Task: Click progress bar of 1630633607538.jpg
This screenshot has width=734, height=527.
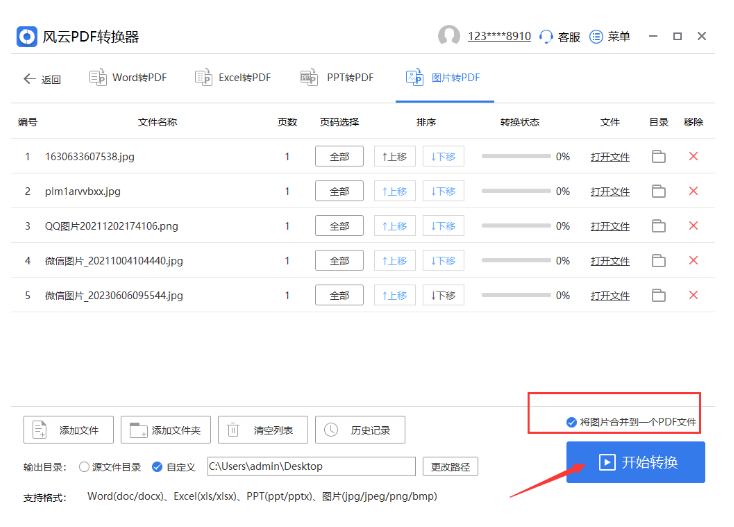Action: [x=516, y=156]
